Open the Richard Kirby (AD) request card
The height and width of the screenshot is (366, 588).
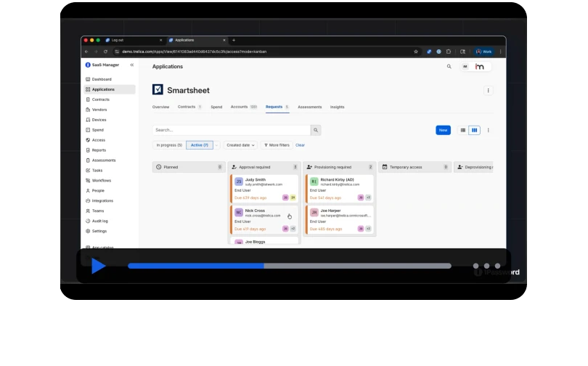tap(340, 189)
